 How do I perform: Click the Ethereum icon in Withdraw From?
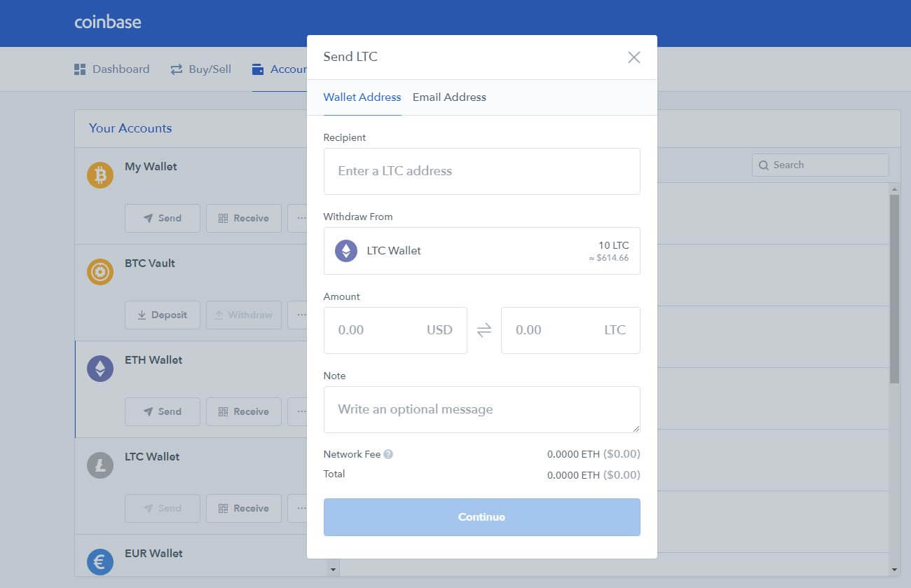coord(346,251)
